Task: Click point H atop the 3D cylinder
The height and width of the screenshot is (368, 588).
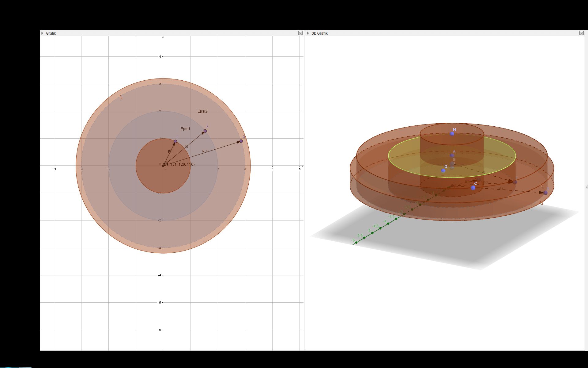Action: (x=452, y=133)
